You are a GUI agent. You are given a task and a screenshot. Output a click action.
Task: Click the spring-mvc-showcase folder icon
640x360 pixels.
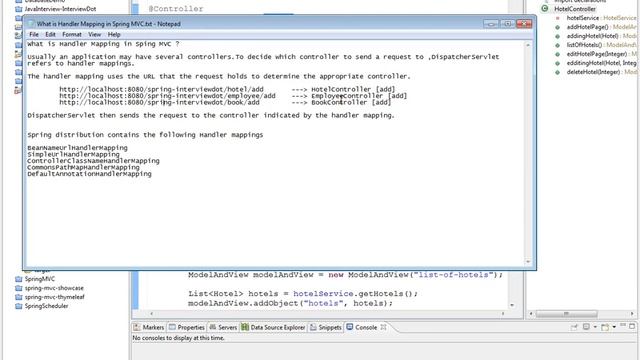pos(19,288)
